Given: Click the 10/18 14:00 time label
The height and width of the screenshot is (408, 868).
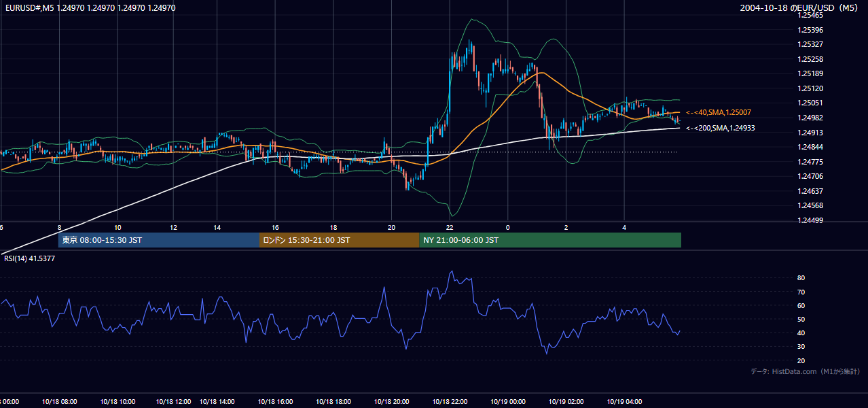Looking at the screenshot, I should 218,401.
